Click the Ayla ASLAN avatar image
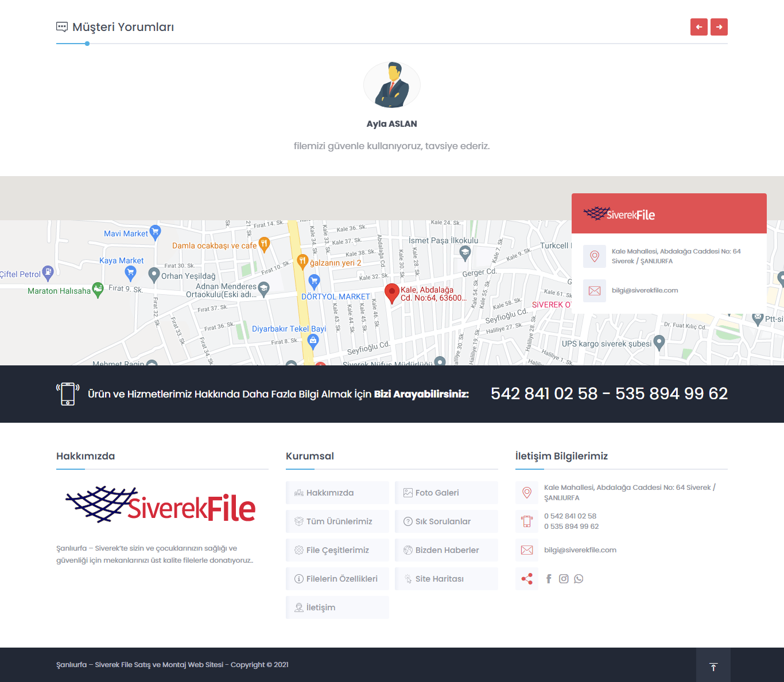The height and width of the screenshot is (682, 784). (x=392, y=86)
